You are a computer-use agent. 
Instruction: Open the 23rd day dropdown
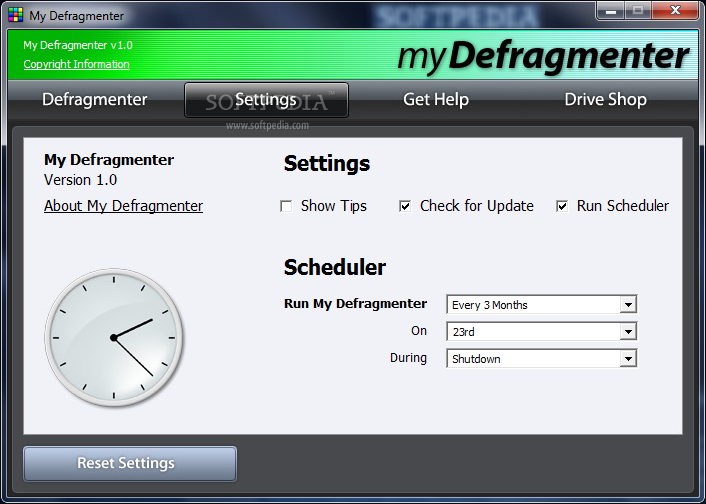[x=542, y=332]
